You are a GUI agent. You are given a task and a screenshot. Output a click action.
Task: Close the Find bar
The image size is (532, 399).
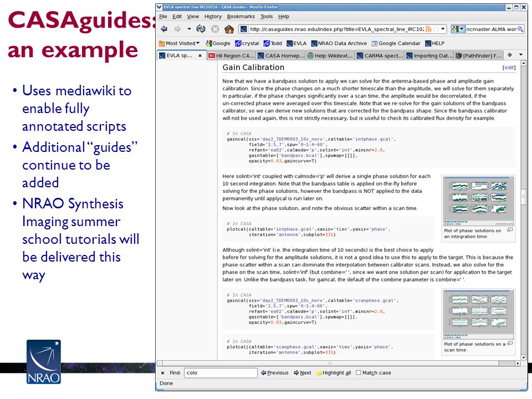[162, 373]
